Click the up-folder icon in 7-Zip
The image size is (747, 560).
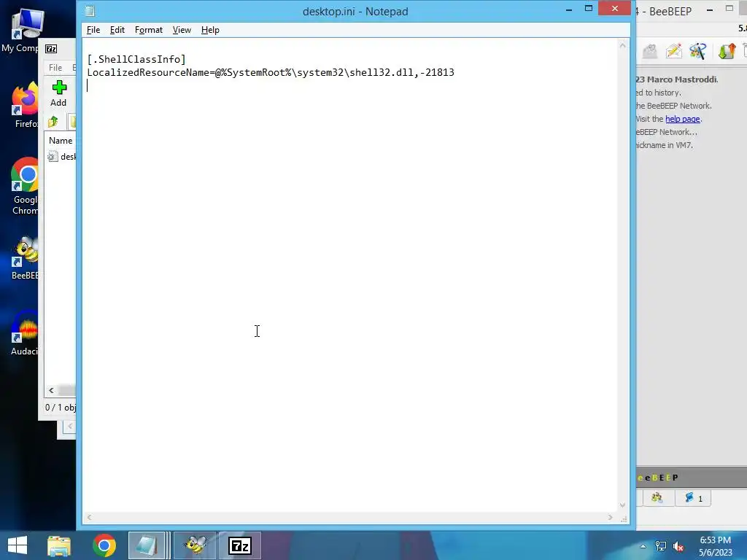coord(53,122)
